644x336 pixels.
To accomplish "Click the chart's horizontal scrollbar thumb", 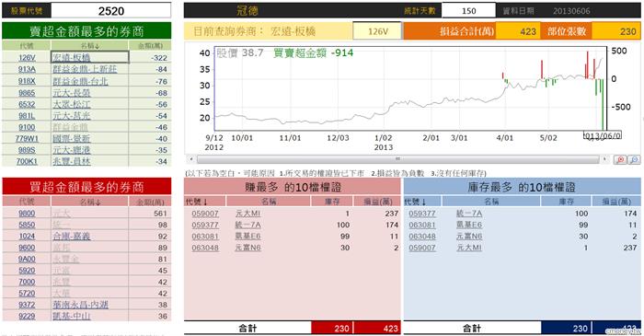I will pos(397,159).
